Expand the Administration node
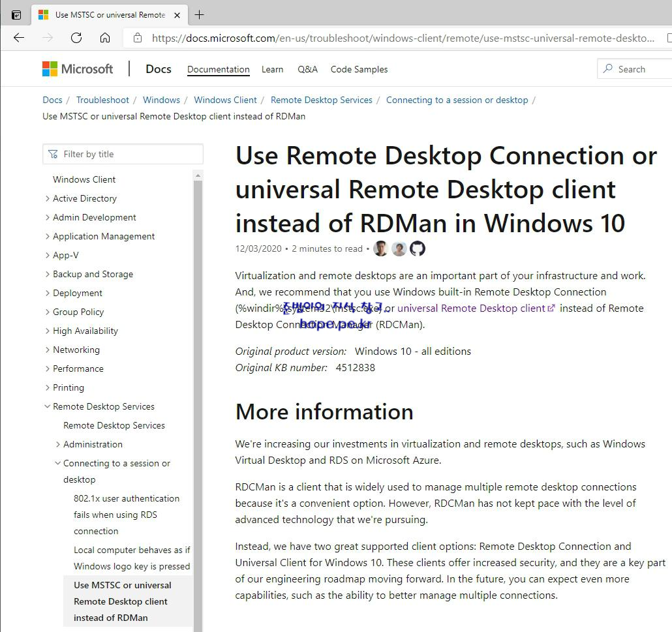 [58, 444]
